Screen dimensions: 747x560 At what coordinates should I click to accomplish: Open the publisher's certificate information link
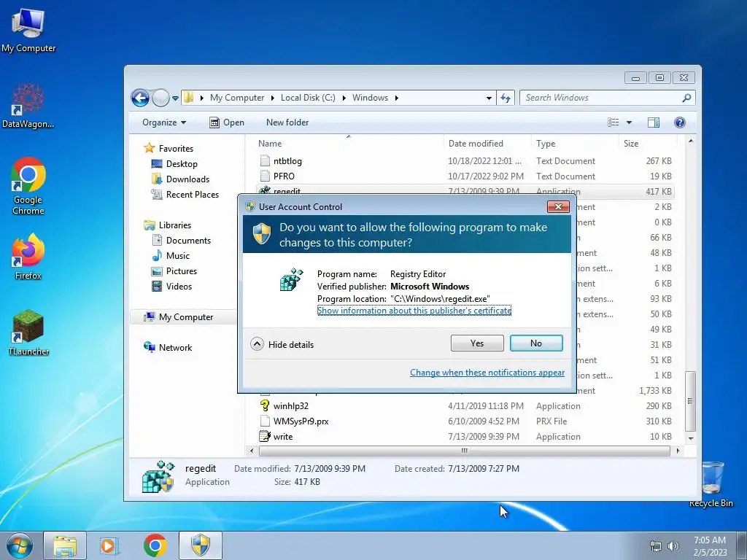click(x=414, y=311)
